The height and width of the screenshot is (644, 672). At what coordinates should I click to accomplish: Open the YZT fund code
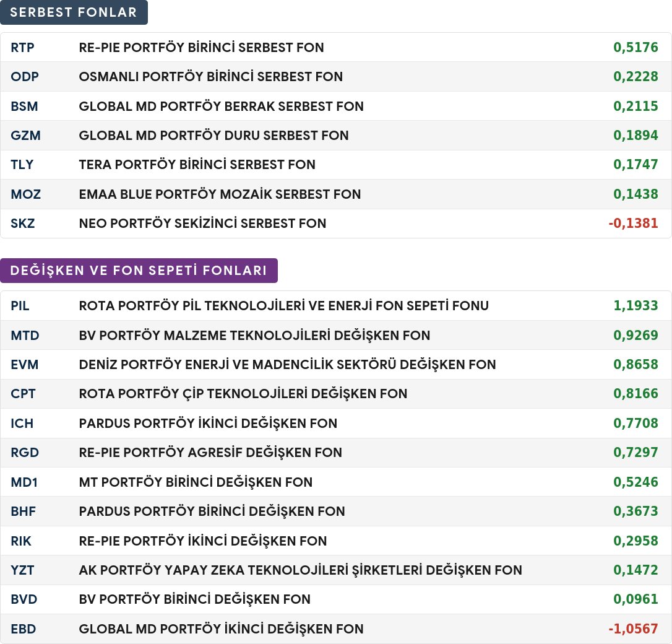[x=22, y=570]
